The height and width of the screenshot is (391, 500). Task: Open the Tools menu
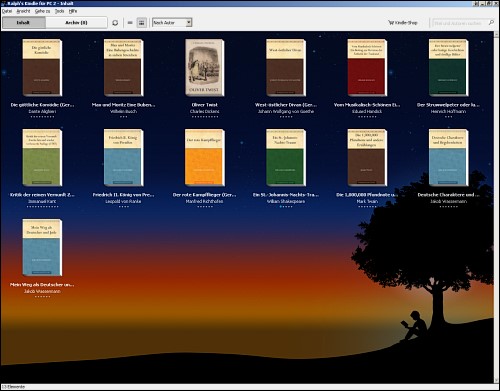click(x=59, y=11)
